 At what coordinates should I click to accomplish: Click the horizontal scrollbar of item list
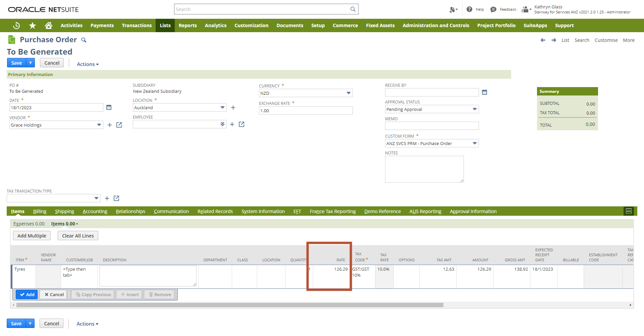[x=230, y=305]
